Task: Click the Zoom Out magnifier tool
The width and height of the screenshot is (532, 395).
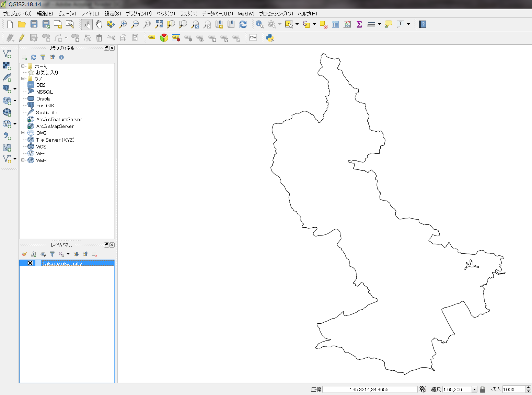Action: [x=135, y=24]
